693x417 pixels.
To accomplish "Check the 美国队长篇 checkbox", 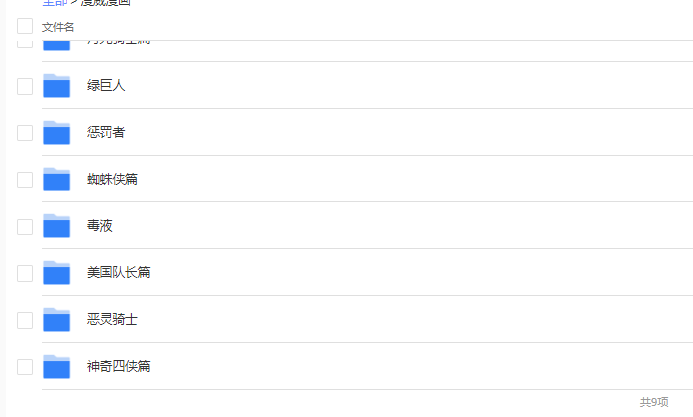I will 25,273.
